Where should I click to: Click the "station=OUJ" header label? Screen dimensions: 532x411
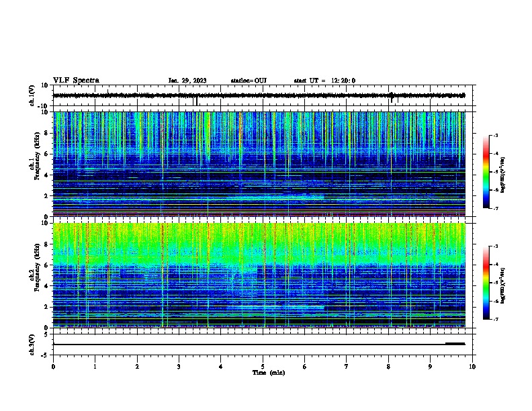click(249, 81)
